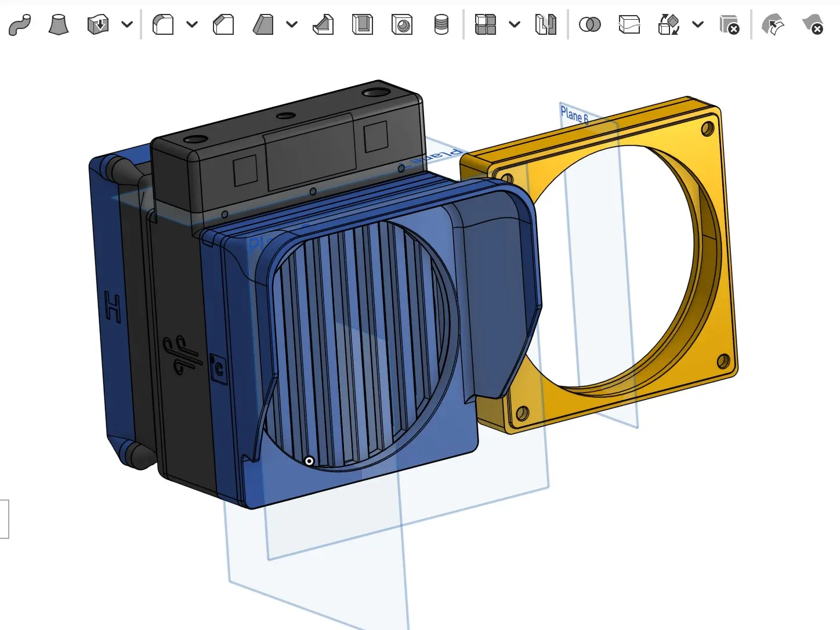Select the Loft tool

tap(59, 24)
